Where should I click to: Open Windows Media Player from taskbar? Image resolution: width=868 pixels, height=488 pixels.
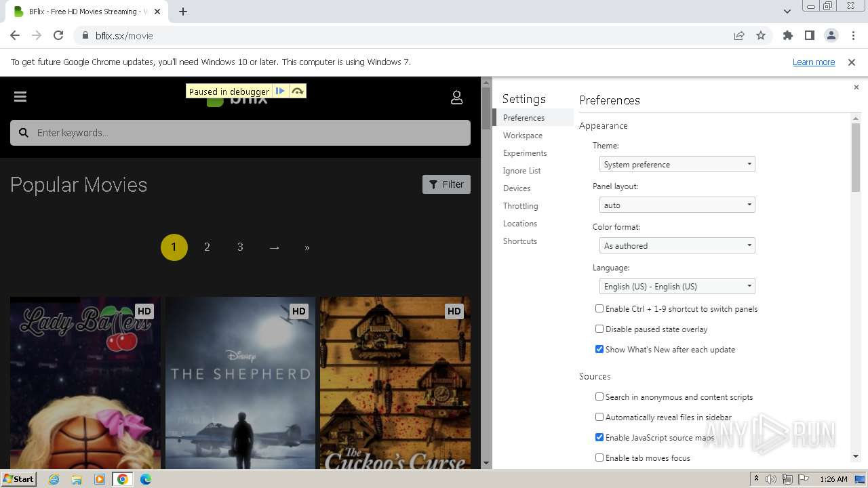[x=100, y=479]
